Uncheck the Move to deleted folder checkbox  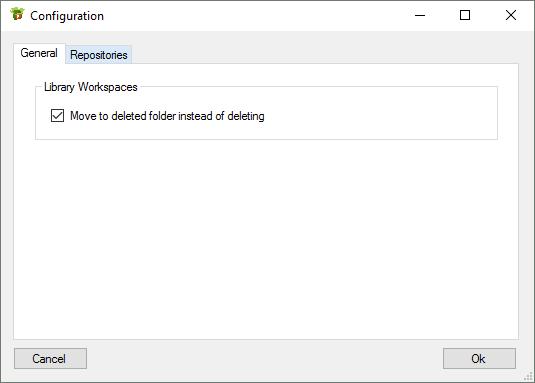[x=57, y=116]
